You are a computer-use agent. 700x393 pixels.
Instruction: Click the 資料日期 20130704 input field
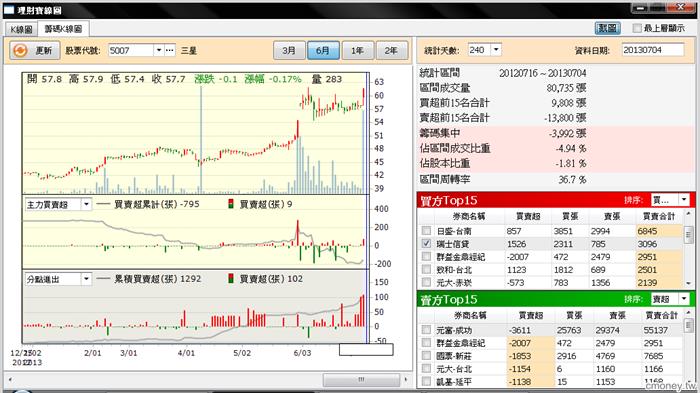(652, 50)
